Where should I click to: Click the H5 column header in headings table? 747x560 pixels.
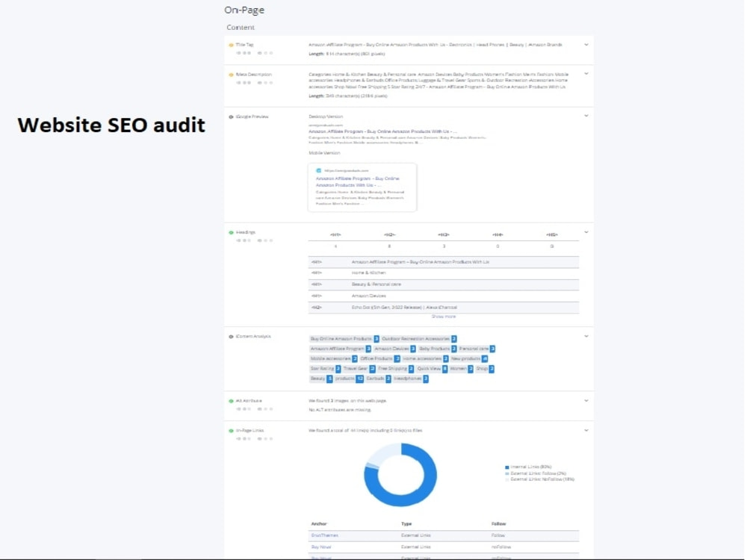553,234
